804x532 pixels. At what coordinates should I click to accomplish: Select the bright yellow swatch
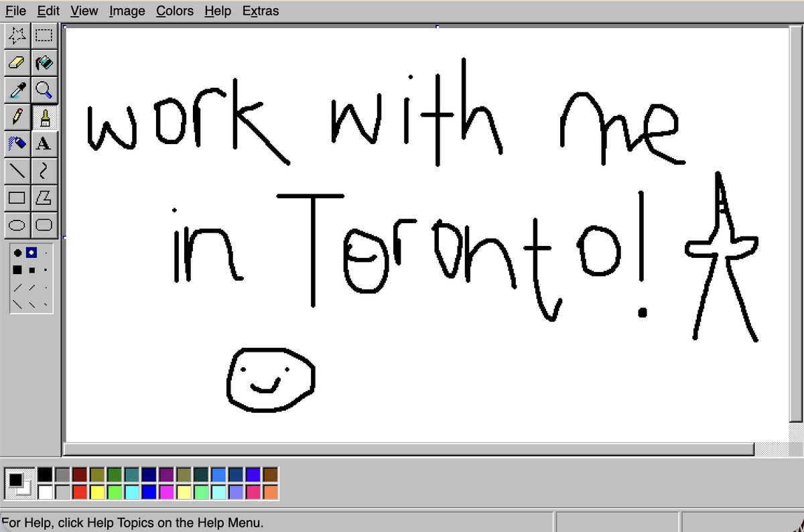[98, 492]
